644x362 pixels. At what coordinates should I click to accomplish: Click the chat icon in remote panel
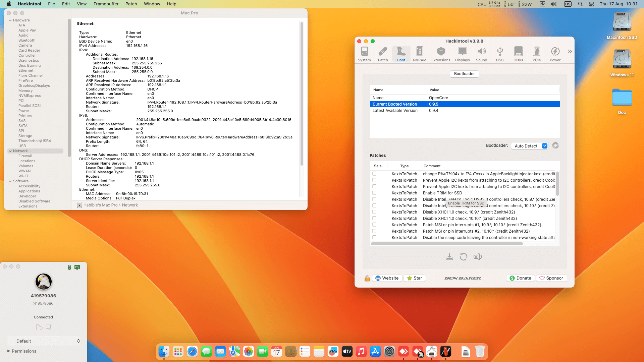coord(48,327)
